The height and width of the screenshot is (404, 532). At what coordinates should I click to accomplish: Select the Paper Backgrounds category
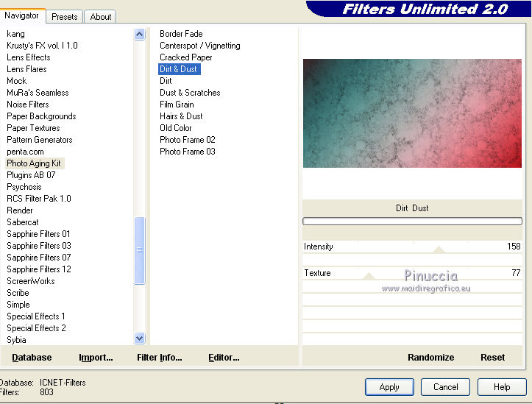[41, 116]
